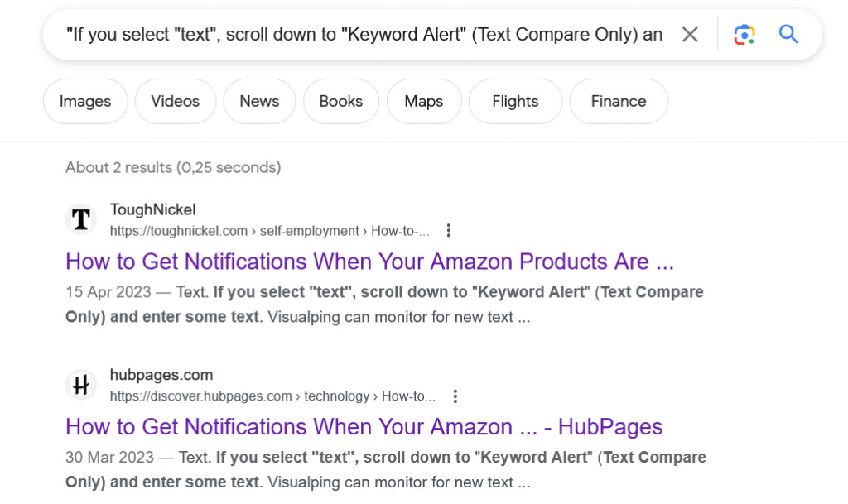Click the hubpages H favicon

(x=81, y=385)
